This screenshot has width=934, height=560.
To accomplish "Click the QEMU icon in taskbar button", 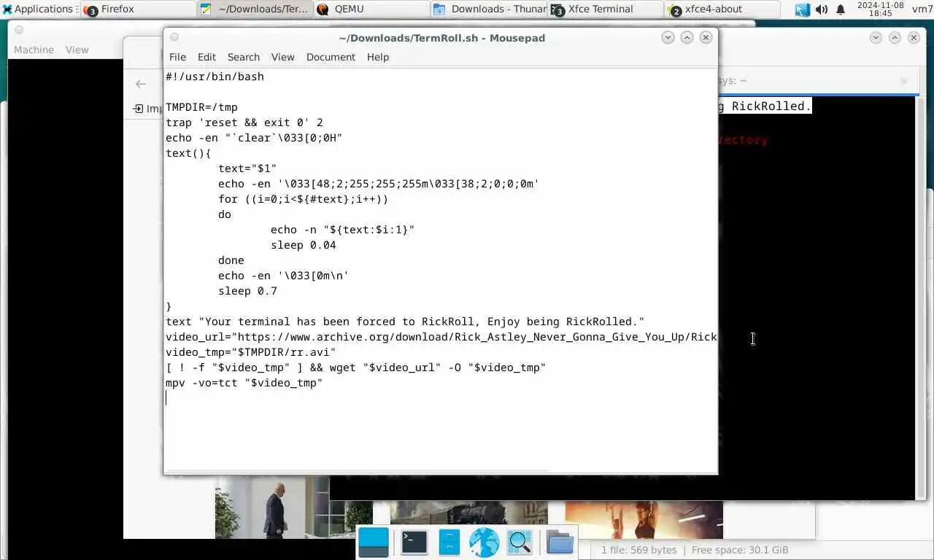I will 323,9.
